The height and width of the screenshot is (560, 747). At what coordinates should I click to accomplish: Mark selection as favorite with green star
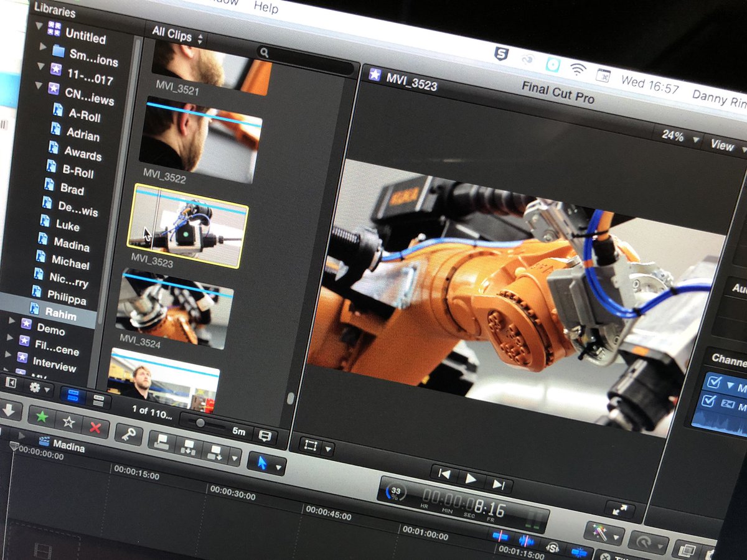[x=42, y=417]
